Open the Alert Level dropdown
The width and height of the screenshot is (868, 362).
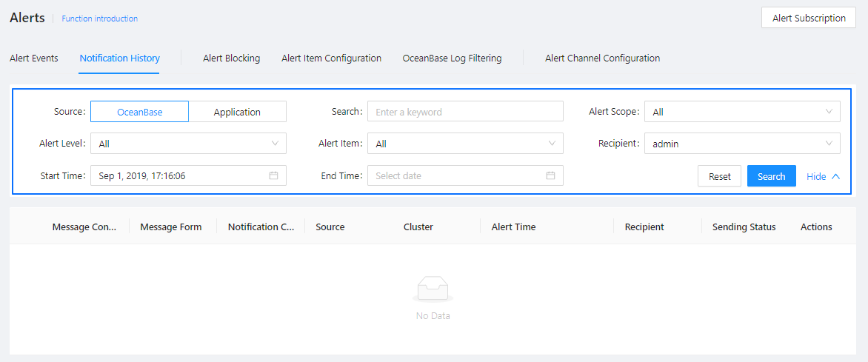(188, 144)
